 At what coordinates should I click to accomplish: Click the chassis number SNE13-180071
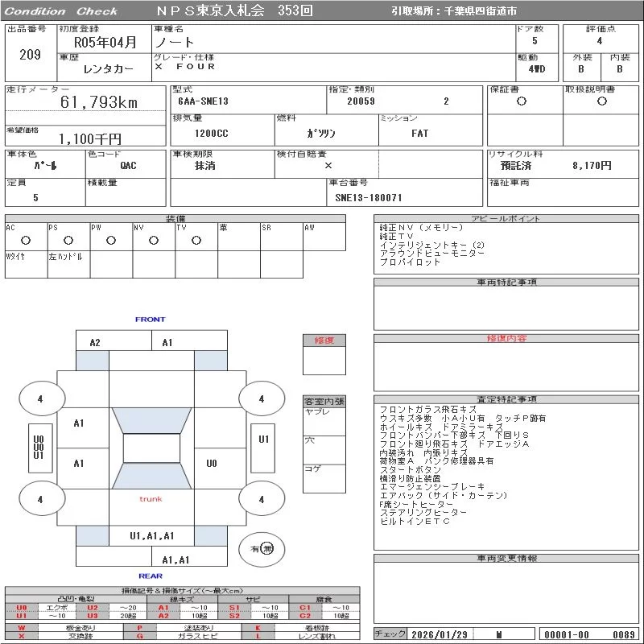coord(369,197)
